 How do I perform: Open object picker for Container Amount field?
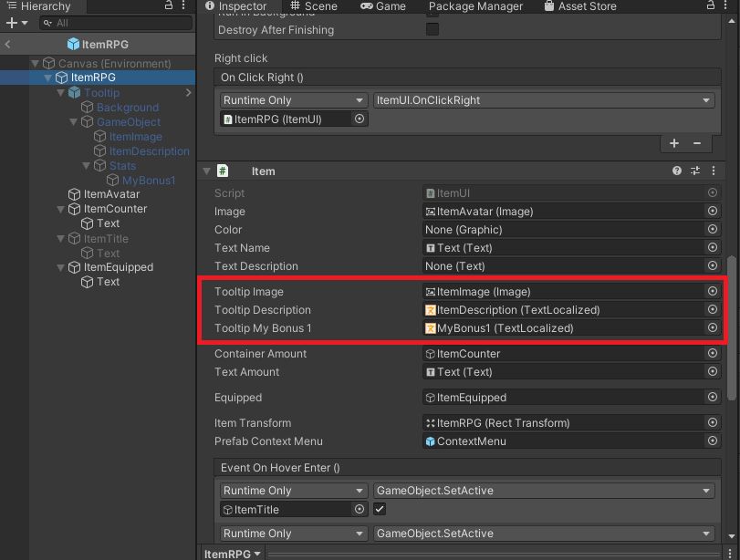pos(713,353)
